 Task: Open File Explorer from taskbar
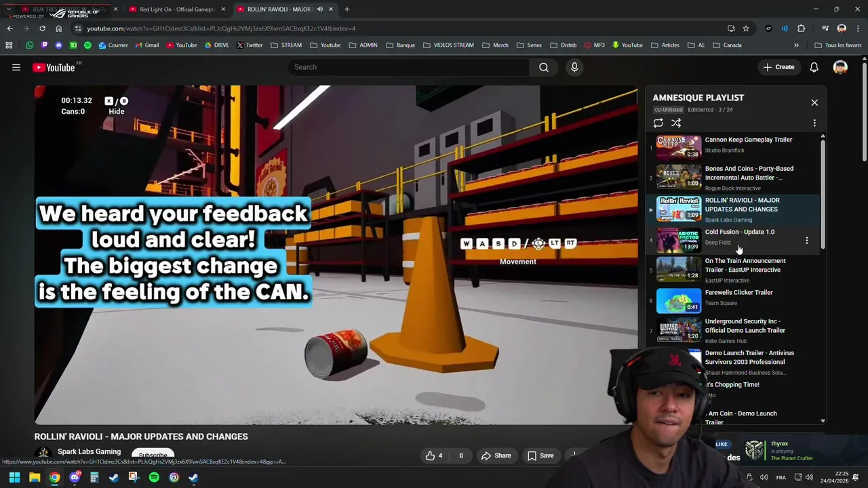pos(35,478)
